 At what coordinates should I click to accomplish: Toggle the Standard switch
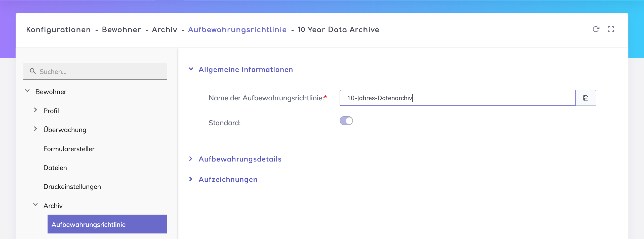point(346,121)
